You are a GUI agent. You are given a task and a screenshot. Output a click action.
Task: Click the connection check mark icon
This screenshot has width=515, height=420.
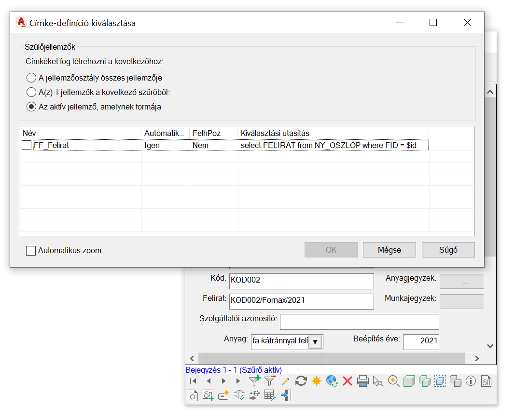239,395
